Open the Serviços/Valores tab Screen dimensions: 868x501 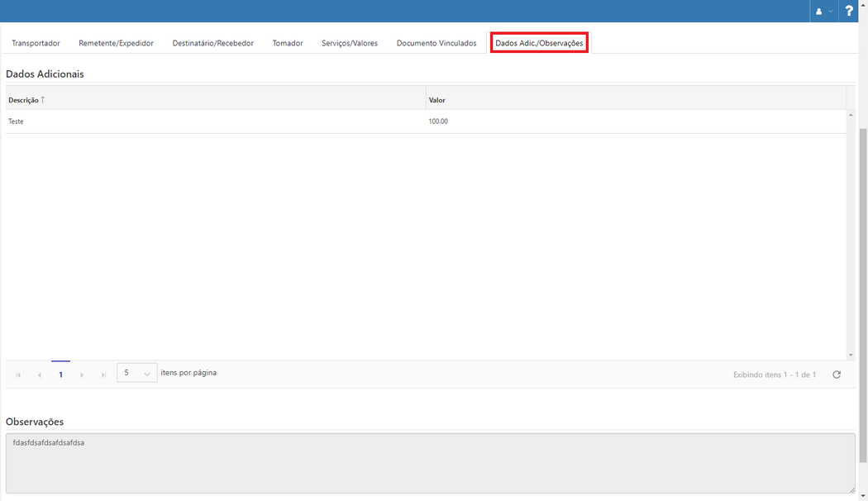349,42
